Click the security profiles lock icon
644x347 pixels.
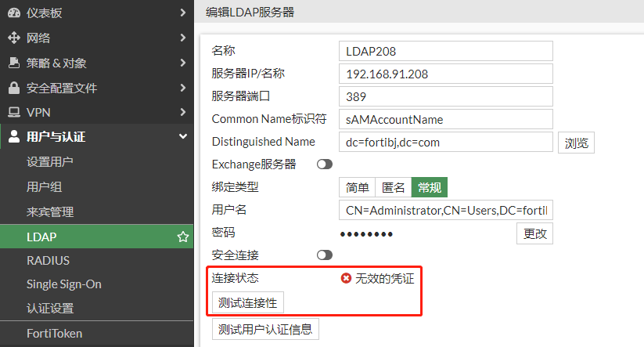[14, 88]
